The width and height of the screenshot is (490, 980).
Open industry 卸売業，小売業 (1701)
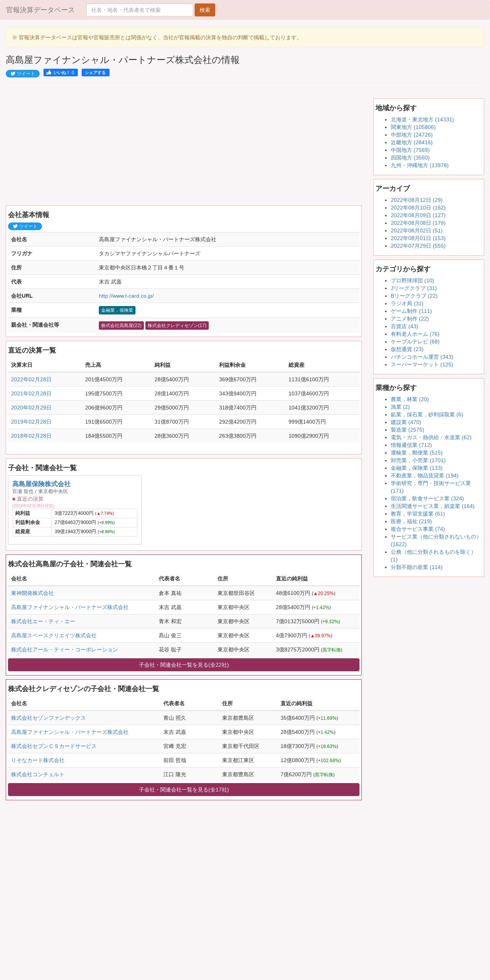coord(418,460)
